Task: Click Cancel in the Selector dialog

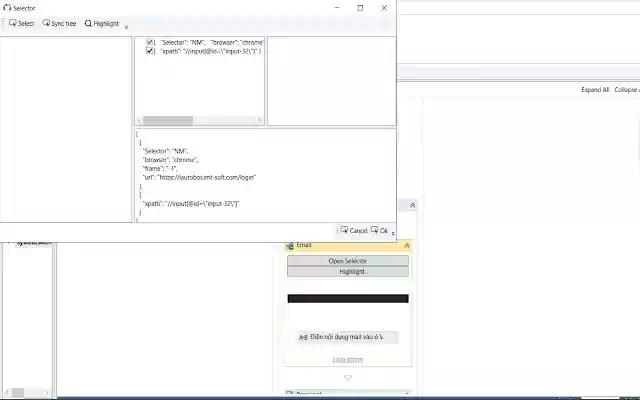Action: coord(354,231)
